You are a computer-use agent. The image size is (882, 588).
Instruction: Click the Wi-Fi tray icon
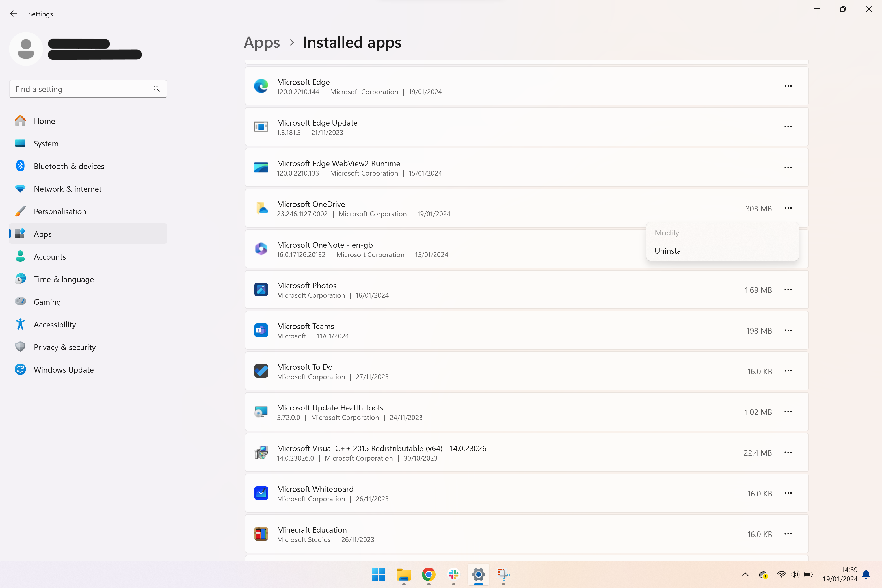click(781, 574)
